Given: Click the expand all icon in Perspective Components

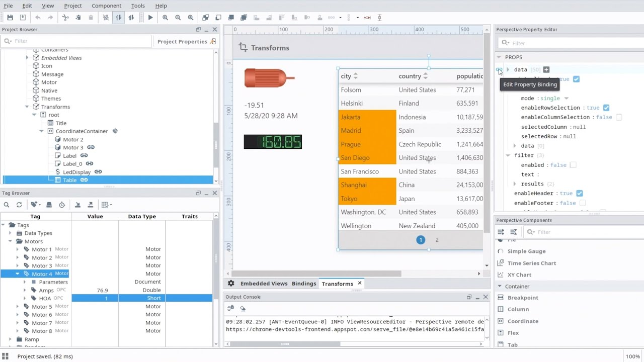Looking at the screenshot, I should pyautogui.click(x=501, y=232).
